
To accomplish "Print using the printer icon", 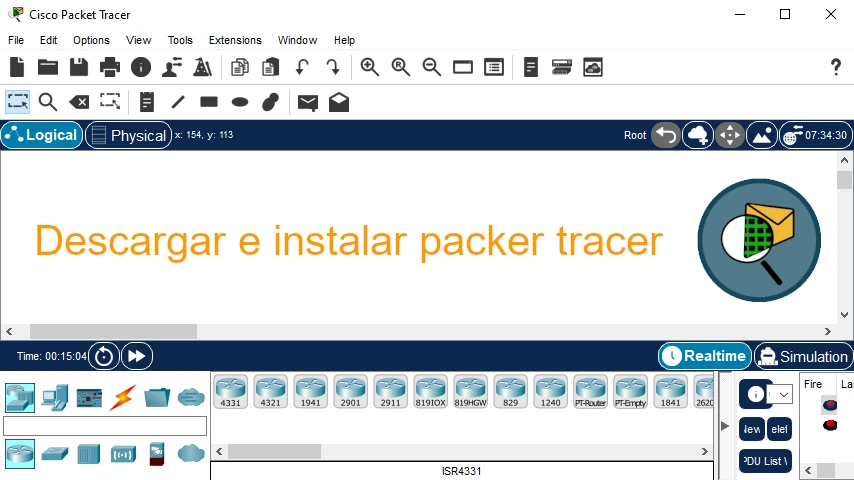I will (x=110, y=67).
